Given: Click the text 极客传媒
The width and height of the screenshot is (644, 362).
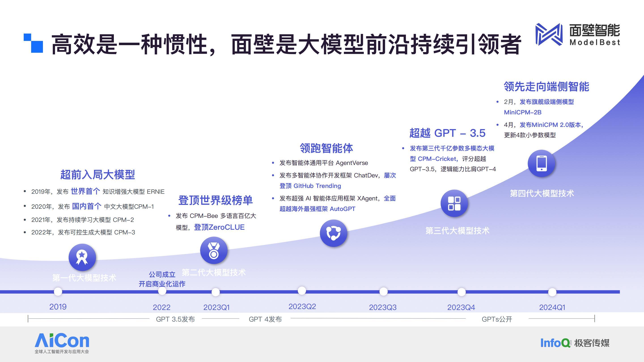Looking at the screenshot, I should point(592,343).
